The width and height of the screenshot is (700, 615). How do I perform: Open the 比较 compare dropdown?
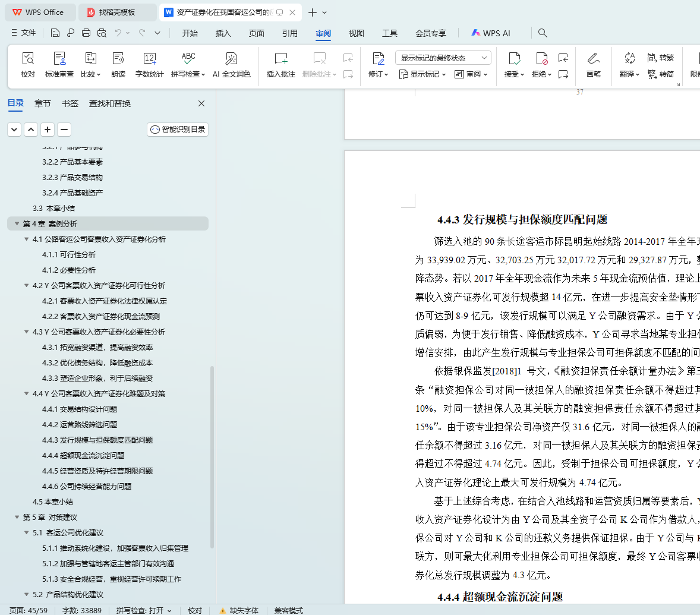91,64
